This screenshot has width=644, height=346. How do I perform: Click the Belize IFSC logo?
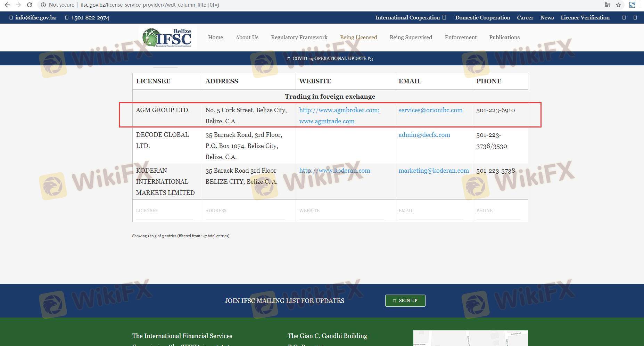(x=167, y=37)
